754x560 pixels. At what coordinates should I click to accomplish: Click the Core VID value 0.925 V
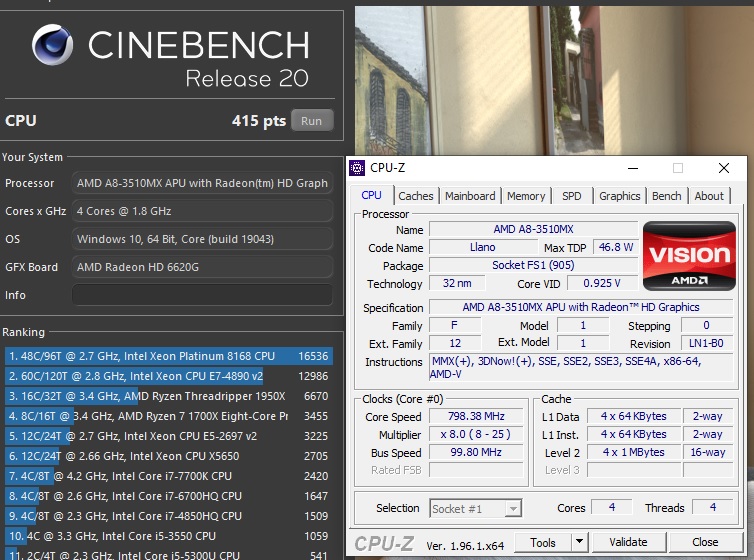click(x=602, y=283)
